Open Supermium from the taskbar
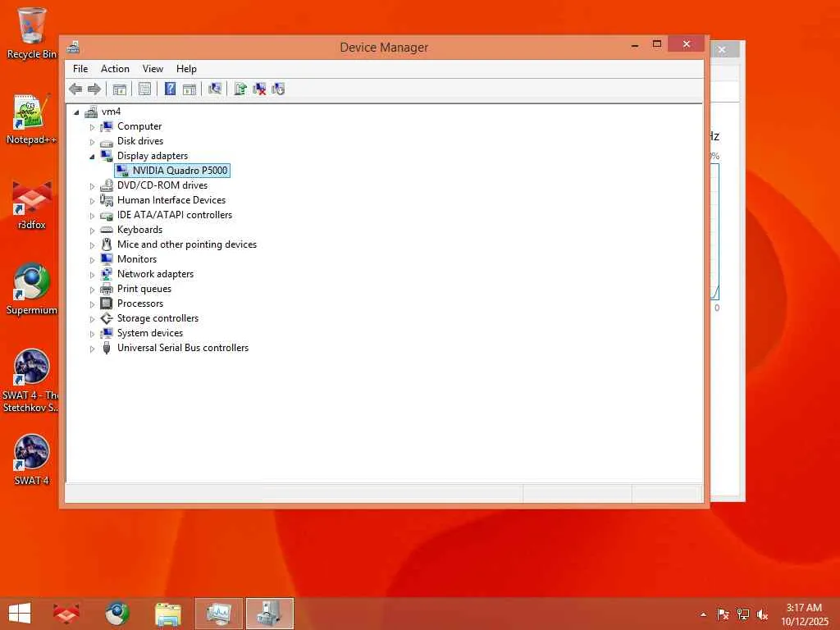The height and width of the screenshot is (630, 840). click(116, 614)
